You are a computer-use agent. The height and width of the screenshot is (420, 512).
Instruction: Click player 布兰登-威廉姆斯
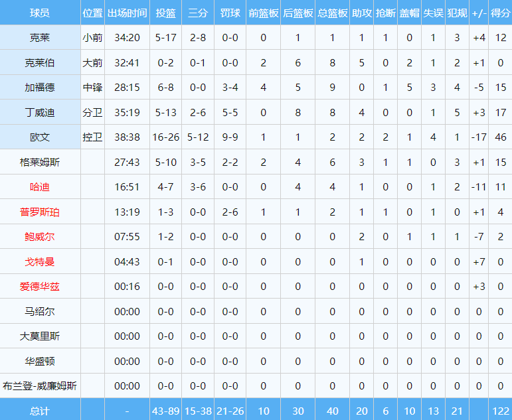(x=40, y=386)
